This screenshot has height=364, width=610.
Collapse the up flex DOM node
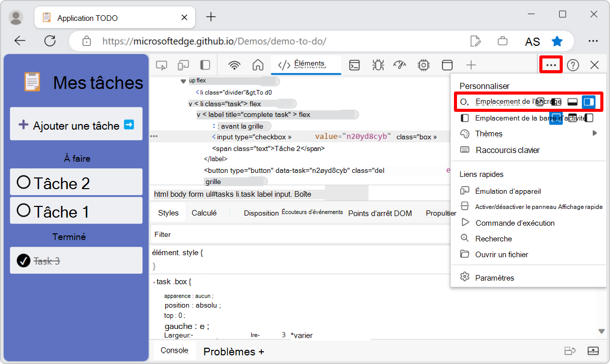pos(183,80)
